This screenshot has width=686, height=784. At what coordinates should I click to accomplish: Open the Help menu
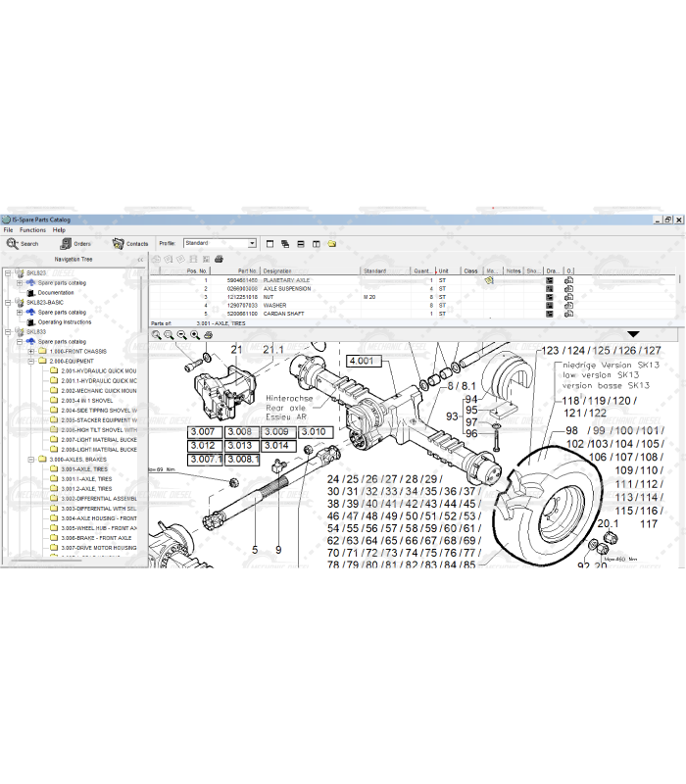pyautogui.click(x=59, y=229)
